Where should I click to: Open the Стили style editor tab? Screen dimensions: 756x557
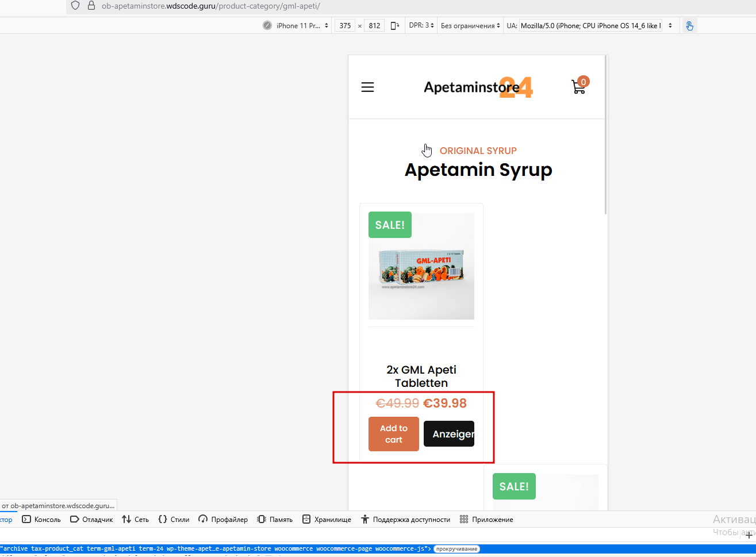pyautogui.click(x=174, y=519)
